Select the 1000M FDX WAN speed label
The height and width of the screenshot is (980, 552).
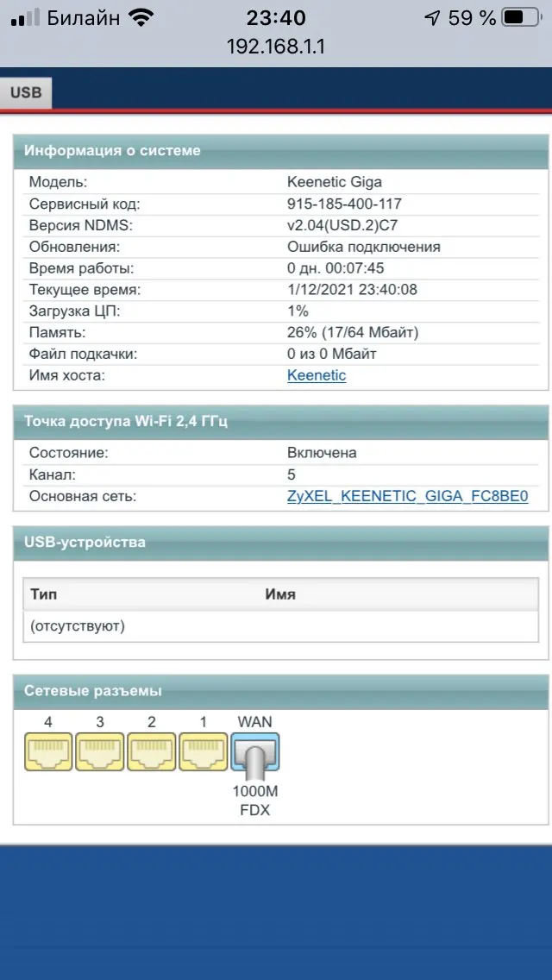pos(255,801)
